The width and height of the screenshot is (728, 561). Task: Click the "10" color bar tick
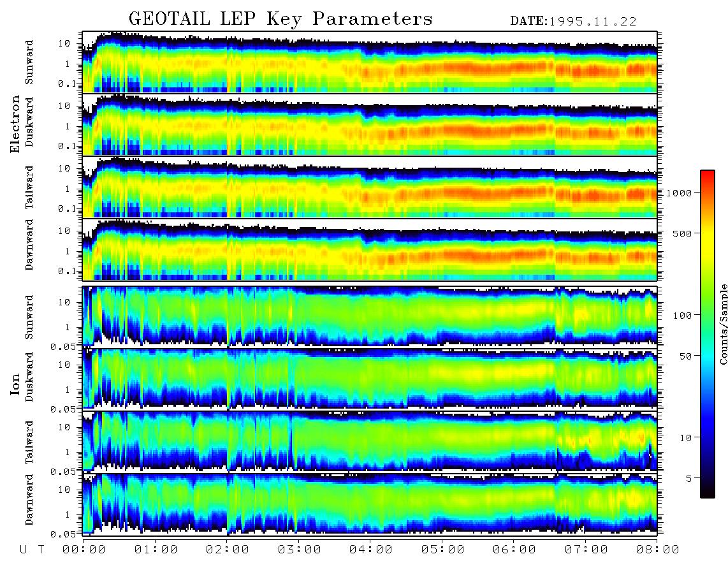click(685, 438)
